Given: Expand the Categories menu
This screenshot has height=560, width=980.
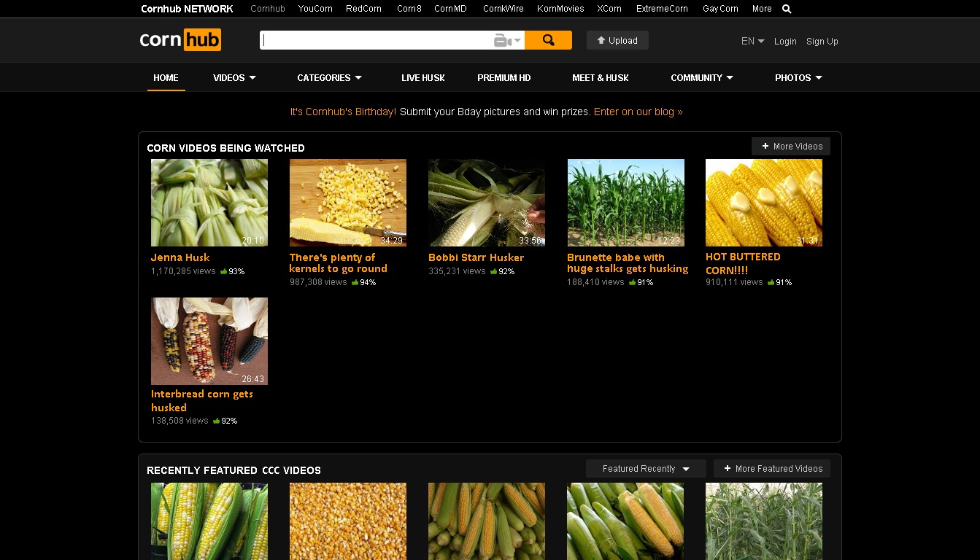Looking at the screenshot, I should 329,78.
